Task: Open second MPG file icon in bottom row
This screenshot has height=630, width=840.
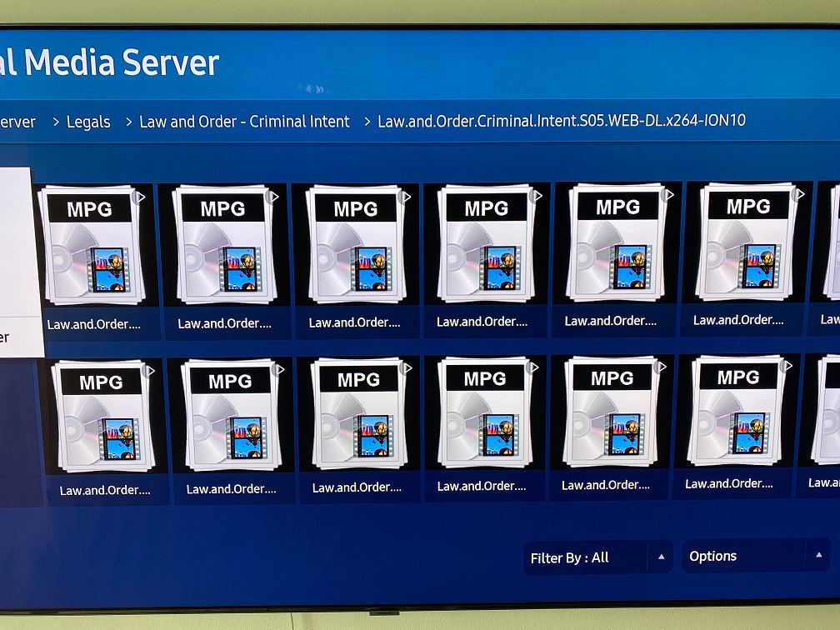Action: click(232, 416)
